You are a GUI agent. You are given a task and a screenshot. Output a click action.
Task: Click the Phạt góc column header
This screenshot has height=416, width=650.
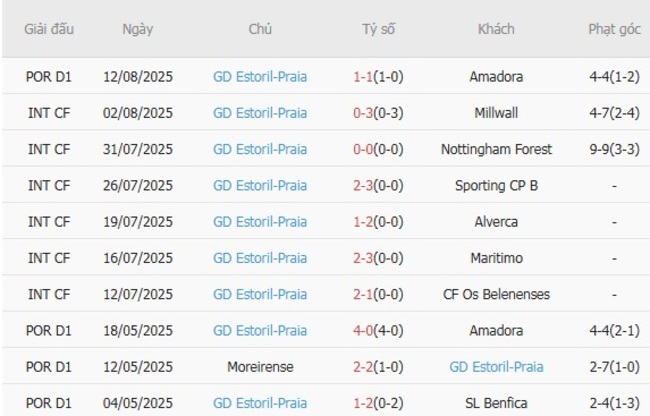click(614, 29)
